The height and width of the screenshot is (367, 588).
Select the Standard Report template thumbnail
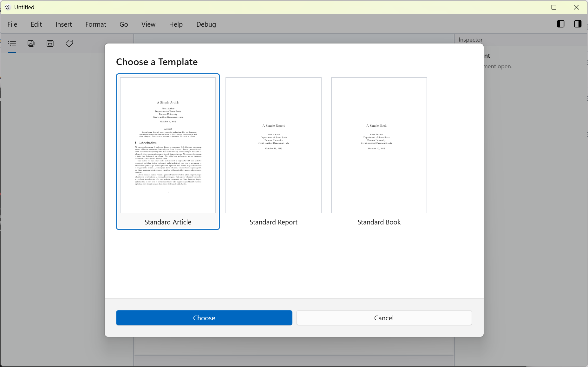point(273,145)
